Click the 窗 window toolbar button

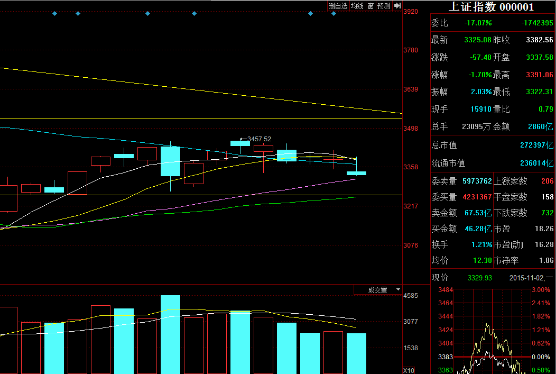tap(371, 6)
